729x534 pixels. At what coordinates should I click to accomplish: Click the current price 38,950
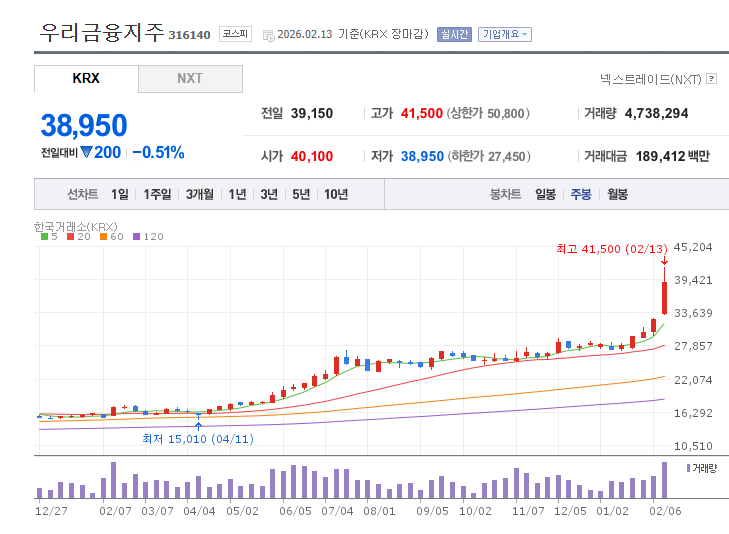pos(84,125)
